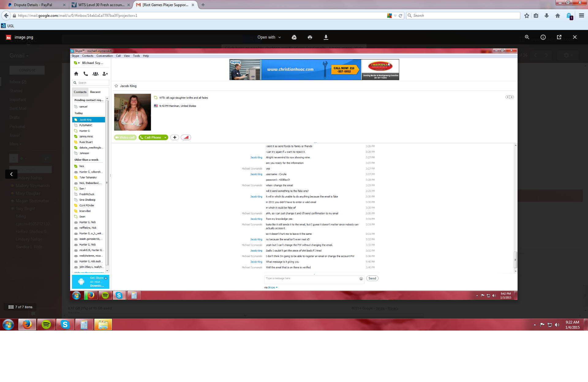The height and width of the screenshot is (382, 588).
Task: Bookmark this page with the star icon
Action: [526, 16]
